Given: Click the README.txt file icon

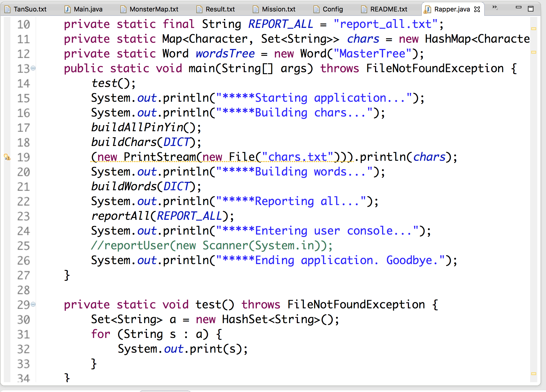Looking at the screenshot, I should pos(364,10).
